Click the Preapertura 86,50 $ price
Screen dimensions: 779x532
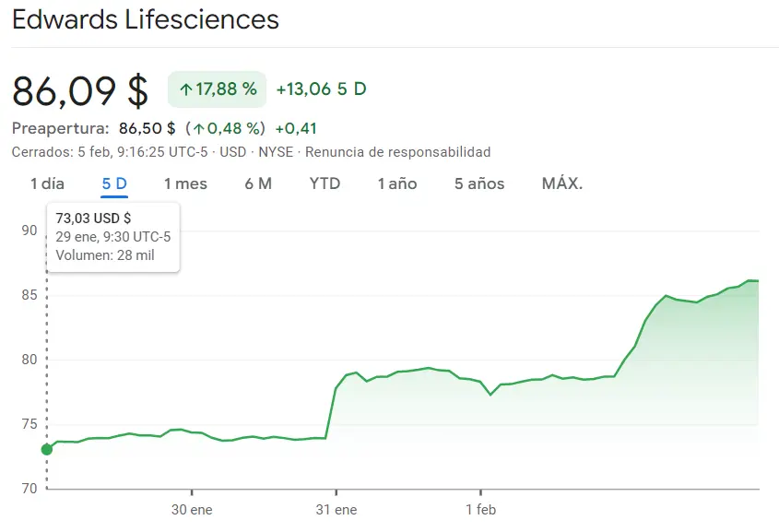point(148,128)
